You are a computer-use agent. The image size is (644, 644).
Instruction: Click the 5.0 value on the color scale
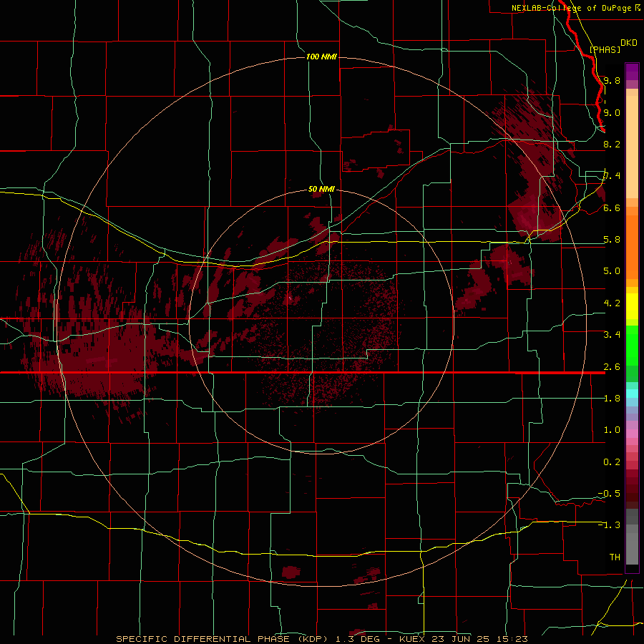click(612, 271)
